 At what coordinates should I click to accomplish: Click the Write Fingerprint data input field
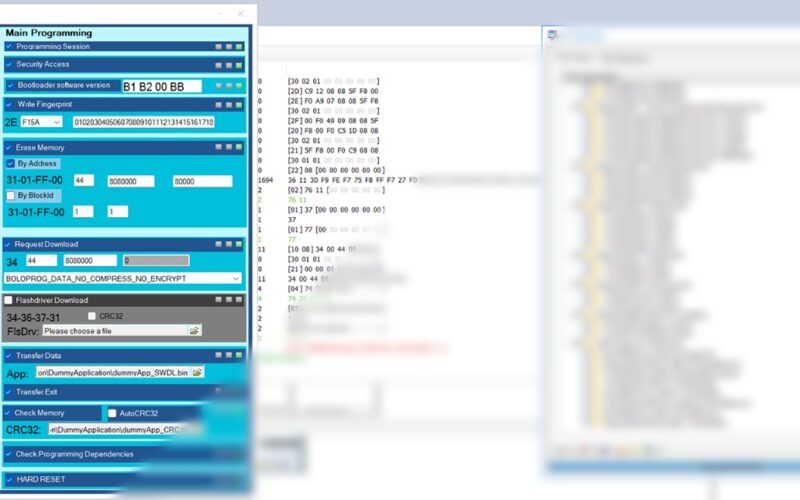tap(143, 122)
